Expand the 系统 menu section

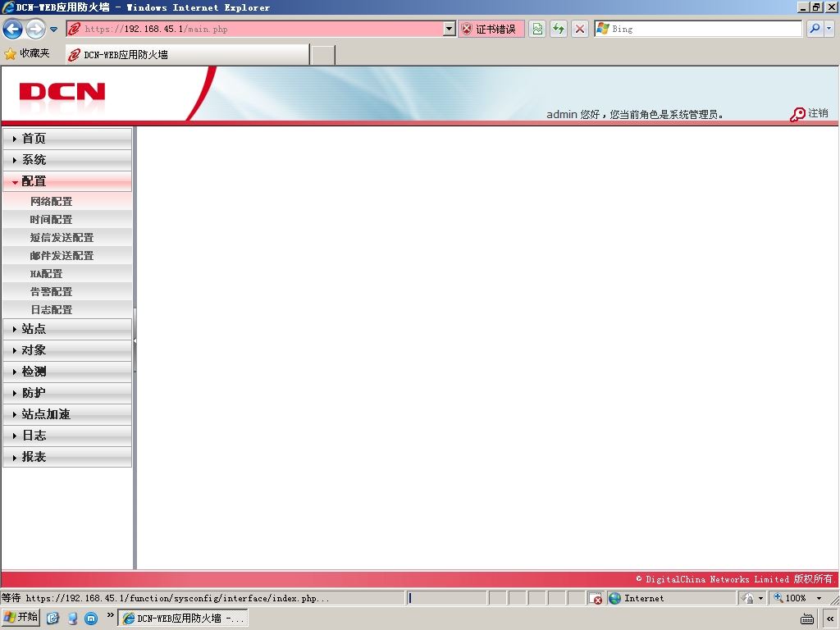pos(67,160)
